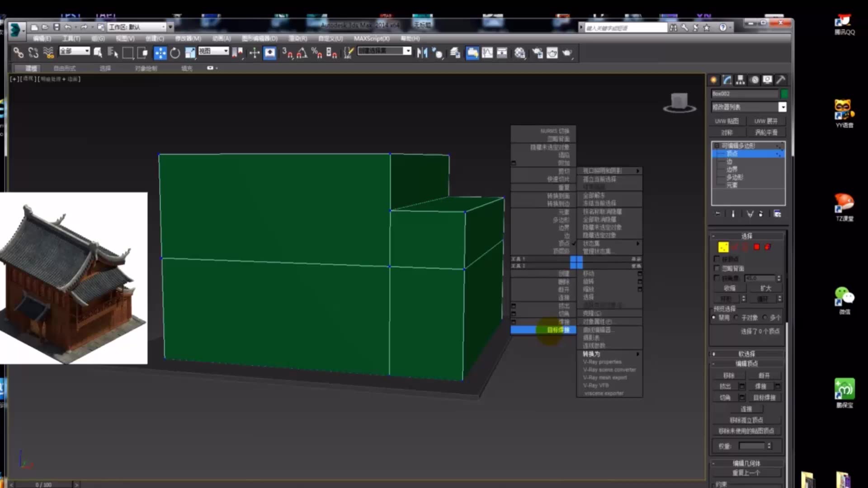The height and width of the screenshot is (488, 868).
Task: Choose 目标焊接 from the context menu
Action: click(x=559, y=330)
